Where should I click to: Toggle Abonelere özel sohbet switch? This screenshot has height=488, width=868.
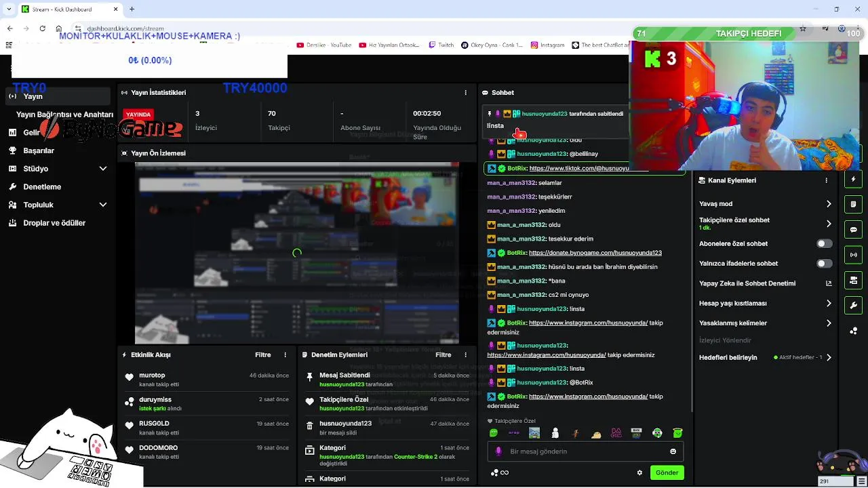(x=824, y=243)
